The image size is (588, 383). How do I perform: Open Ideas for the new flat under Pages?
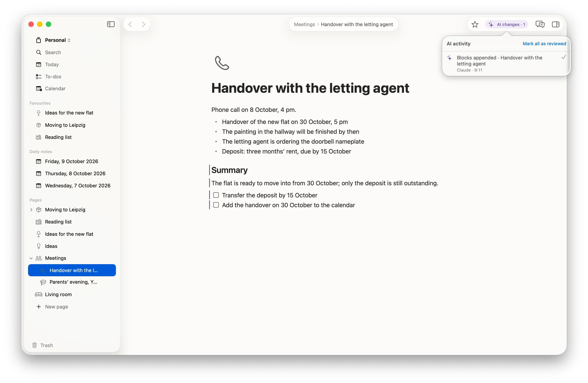point(72,234)
